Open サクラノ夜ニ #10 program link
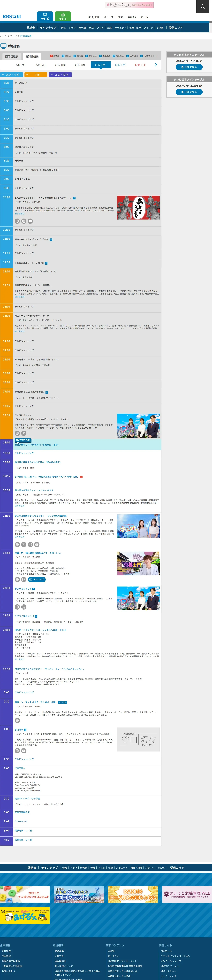Viewport: 212px width, 980px height. [24, 616]
